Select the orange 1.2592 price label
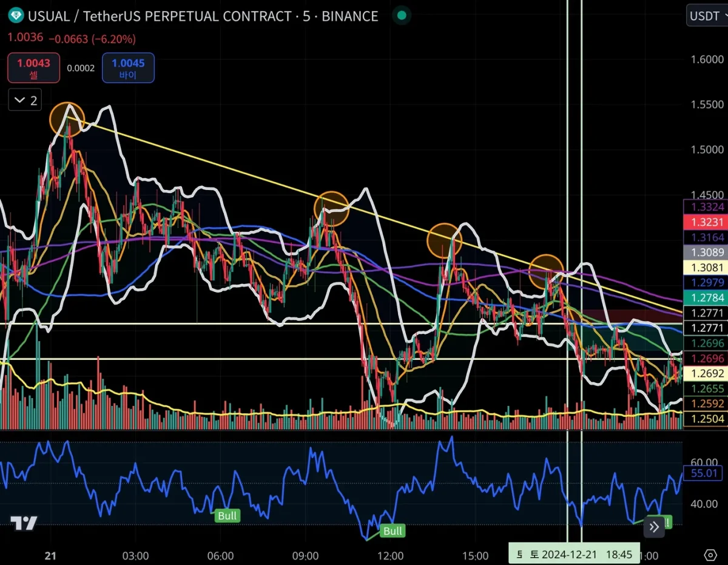Screen dimensions: 728x565 click(706, 404)
